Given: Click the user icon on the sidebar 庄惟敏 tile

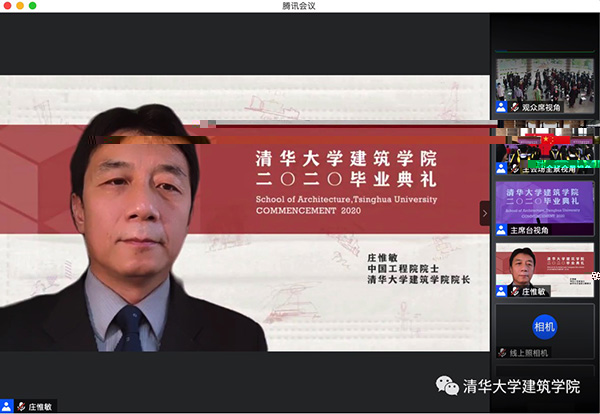Looking at the screenshot, I should [501, 291].
